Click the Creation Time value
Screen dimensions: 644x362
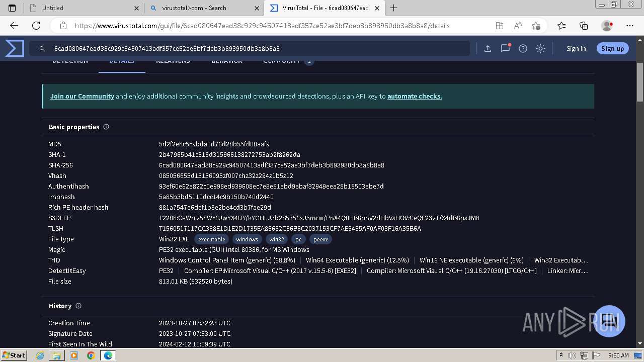pos(195,323)
